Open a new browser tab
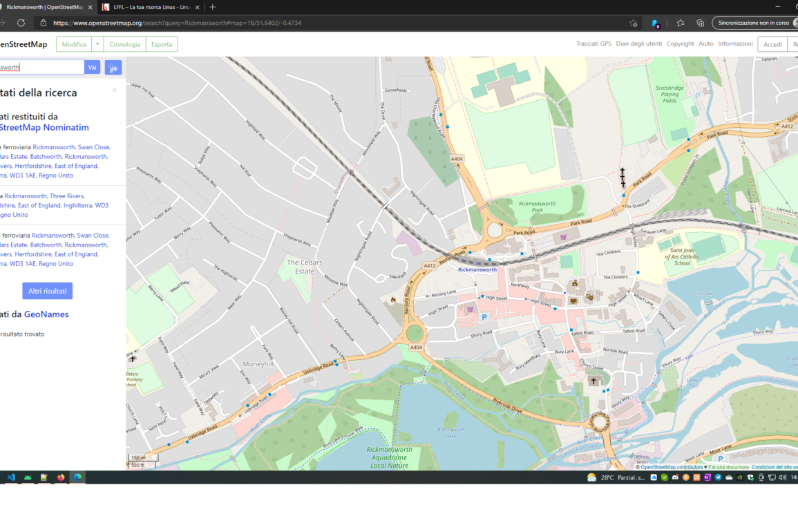The width and height of the screenshot is (798, 532). (x=212, y=7)
